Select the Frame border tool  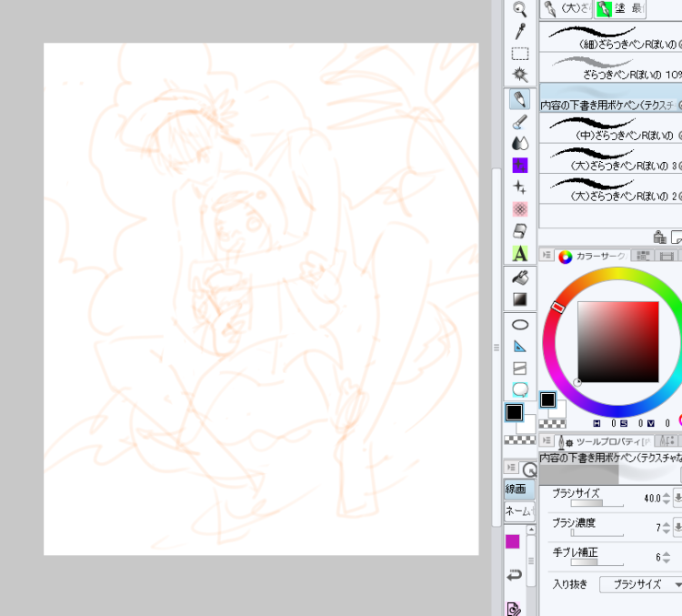[x=520, y=369]
